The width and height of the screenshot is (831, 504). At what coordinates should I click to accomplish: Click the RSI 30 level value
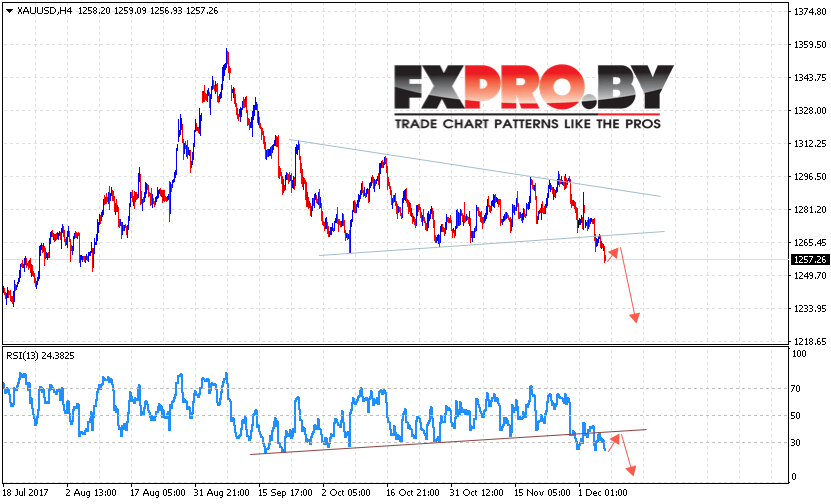tap(795, 443)
